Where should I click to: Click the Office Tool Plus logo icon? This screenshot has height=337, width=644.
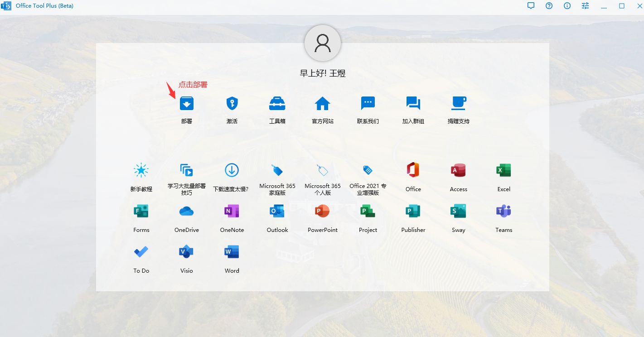point(6,6)
